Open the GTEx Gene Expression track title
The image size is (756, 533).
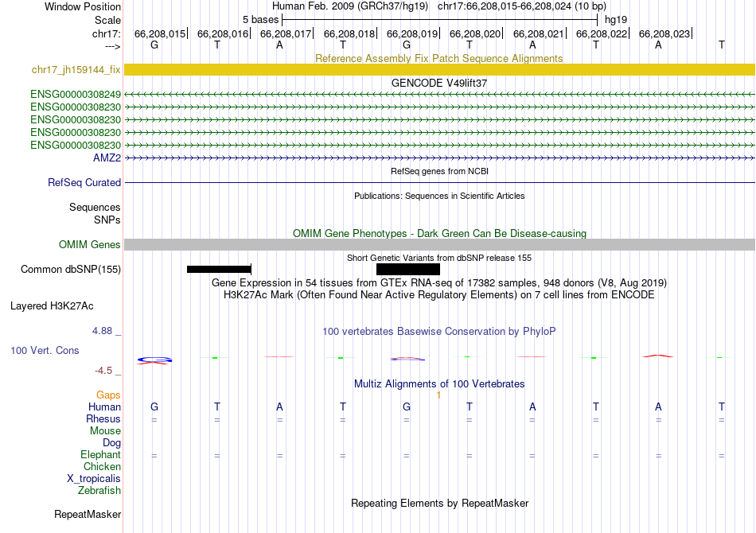(439, 283)
